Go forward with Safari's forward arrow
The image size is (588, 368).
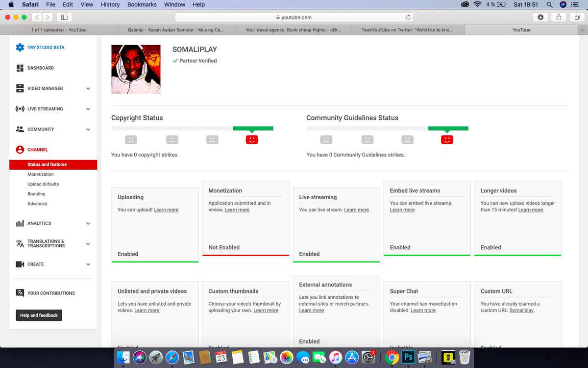tap(48, 17)
